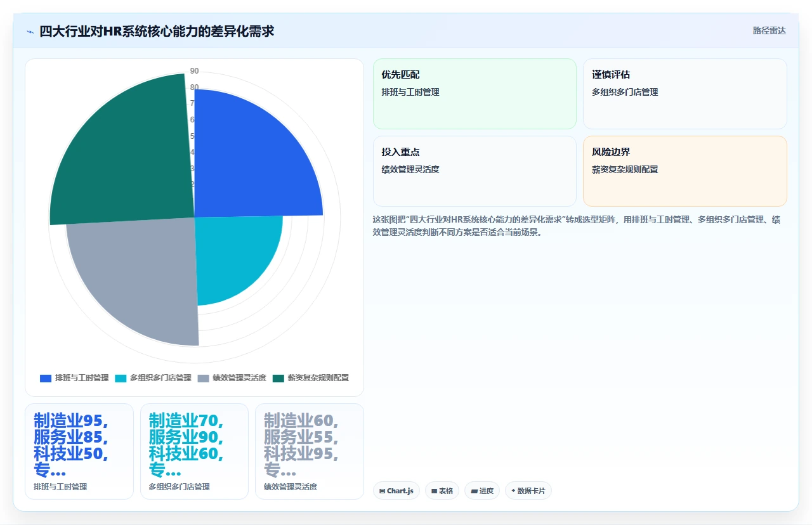Open the gray 绩效管理灵活度 data card
Image resolution: width=812 pixels, height=525 pixels.
click(310, 451)
